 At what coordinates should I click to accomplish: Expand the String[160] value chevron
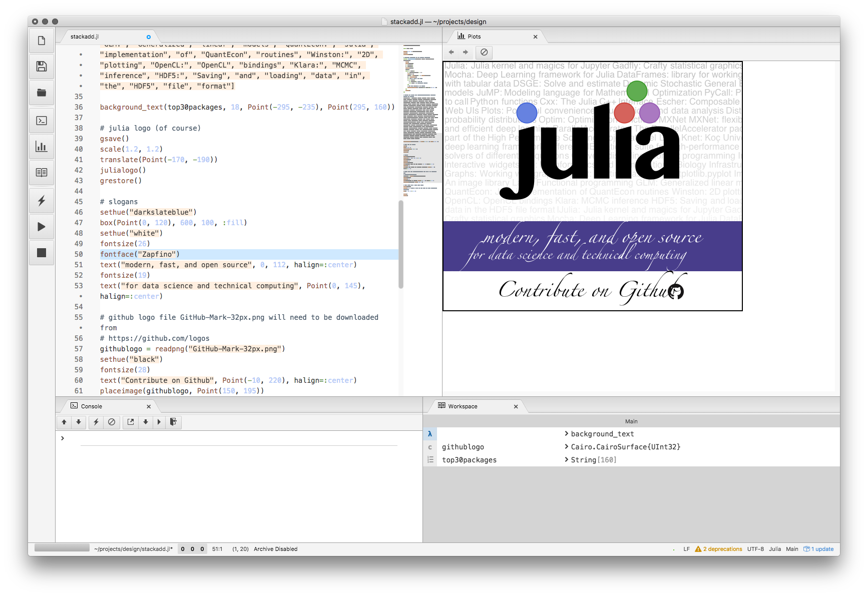point(567,460)
